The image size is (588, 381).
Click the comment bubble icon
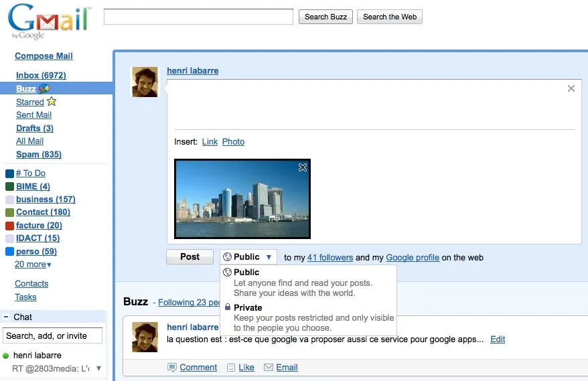click(x=171, y=367)
